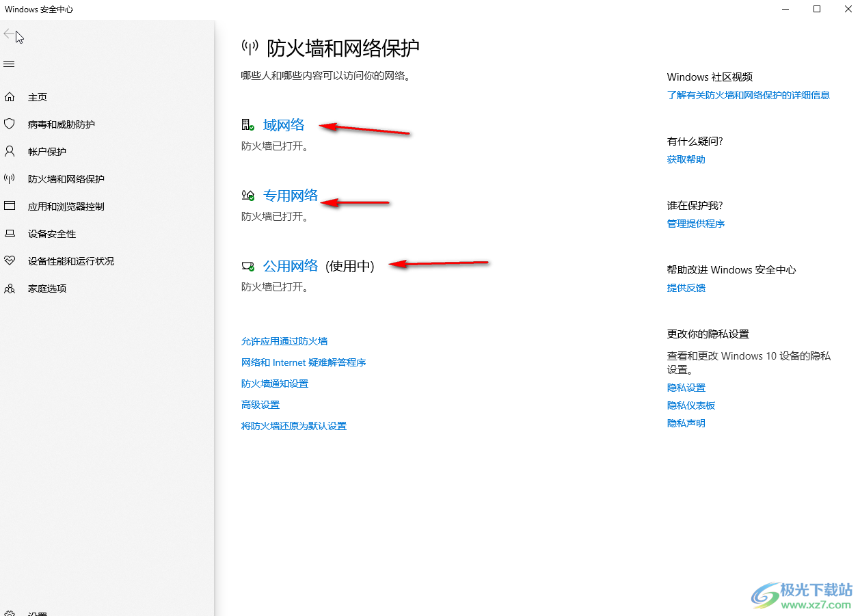This screenshot has height=616, width=860.
Task: Click the person icon for 帐户保护
Action: [x=10, y=151]
